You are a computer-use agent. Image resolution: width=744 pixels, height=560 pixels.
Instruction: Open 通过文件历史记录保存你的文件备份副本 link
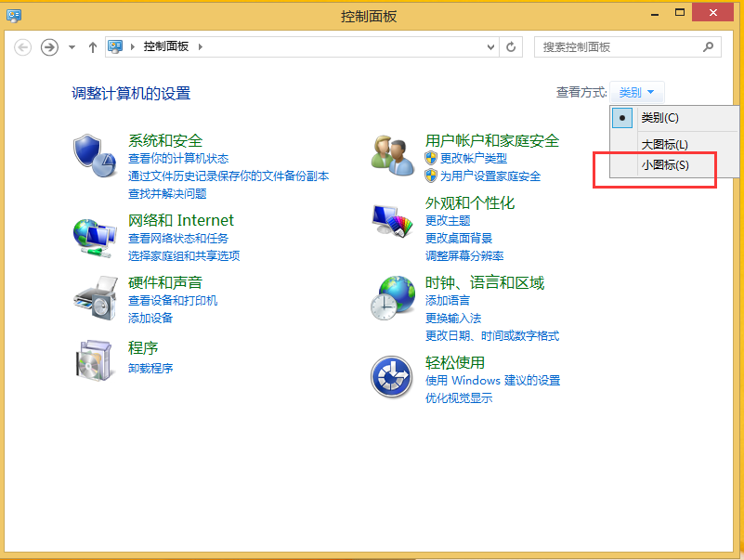pos(228,176)
